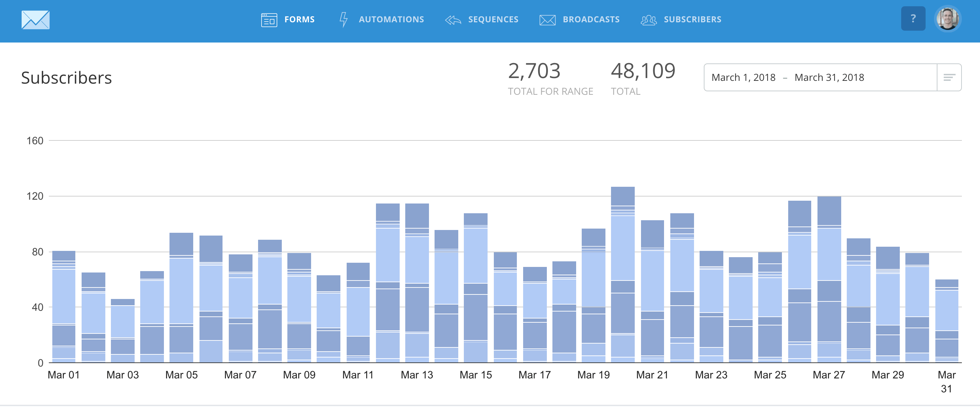
Task: Open the chart options hamburger icon
Action: (949, 77)
